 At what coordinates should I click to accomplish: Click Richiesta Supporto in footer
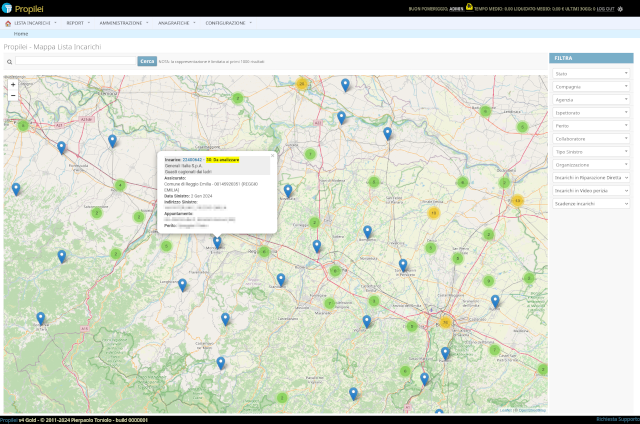pyautogui.click(x=618, y=420)
